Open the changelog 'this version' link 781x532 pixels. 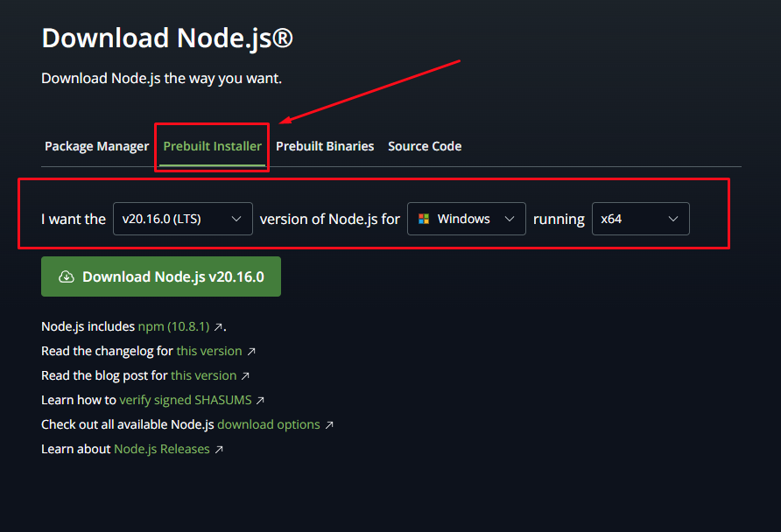point(209,351)
